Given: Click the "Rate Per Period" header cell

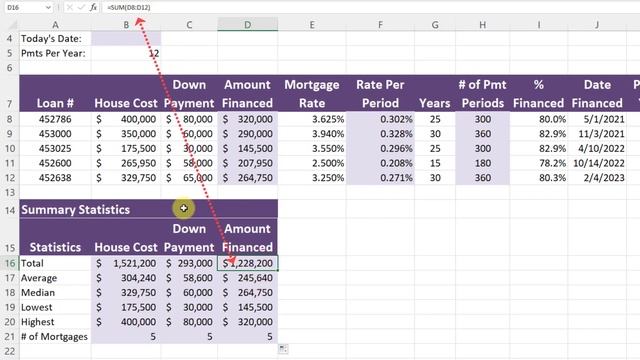Looking at the screenshot, I should point(380,93).
